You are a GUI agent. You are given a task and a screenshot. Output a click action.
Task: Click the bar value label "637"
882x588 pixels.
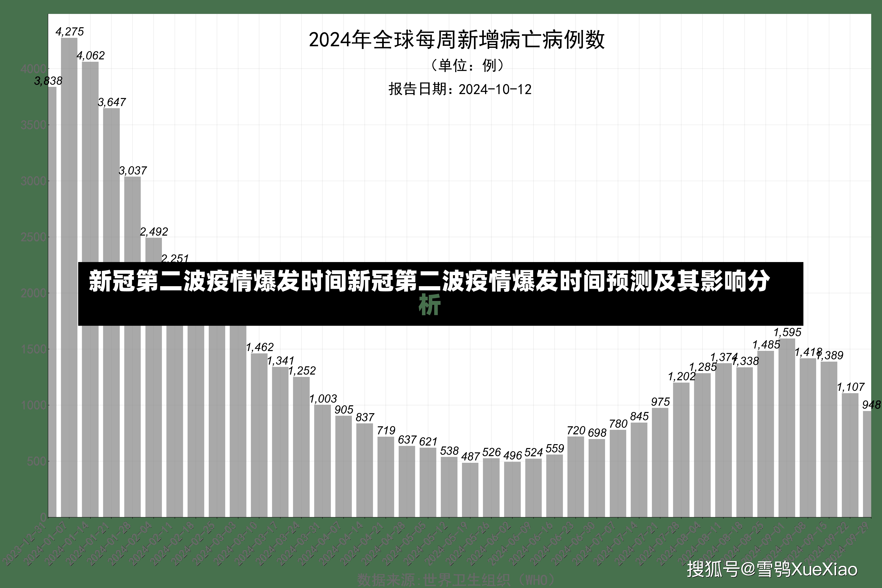pos(407,439)
